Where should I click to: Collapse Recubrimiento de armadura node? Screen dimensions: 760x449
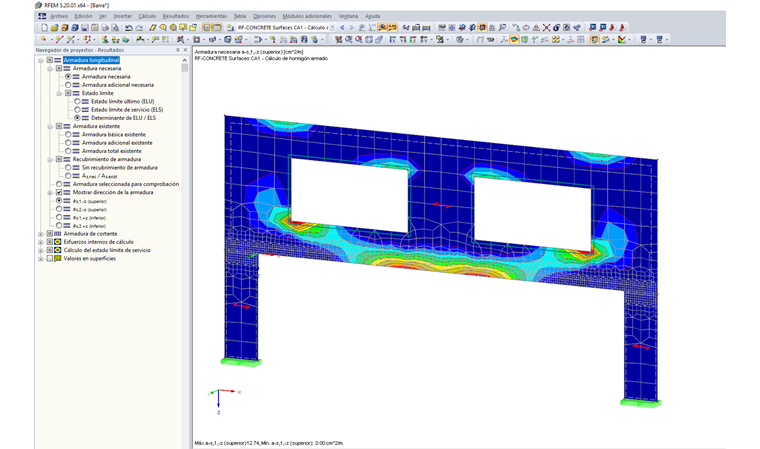point(50,159)
